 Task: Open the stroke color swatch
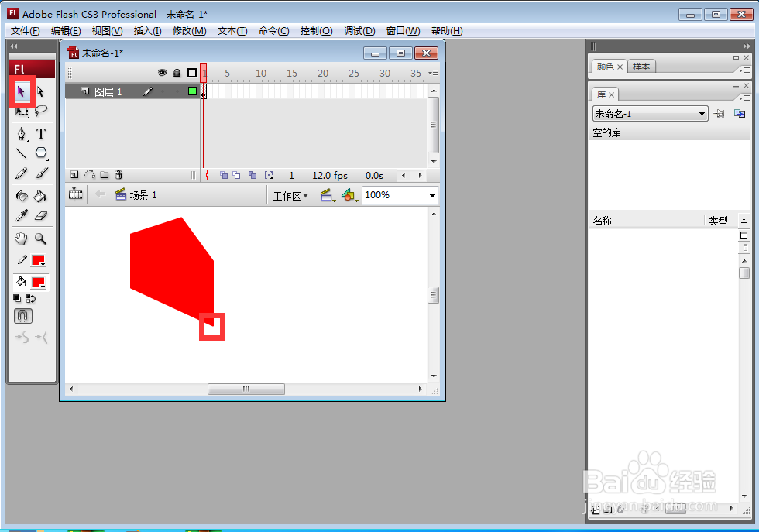click(38, 260)
